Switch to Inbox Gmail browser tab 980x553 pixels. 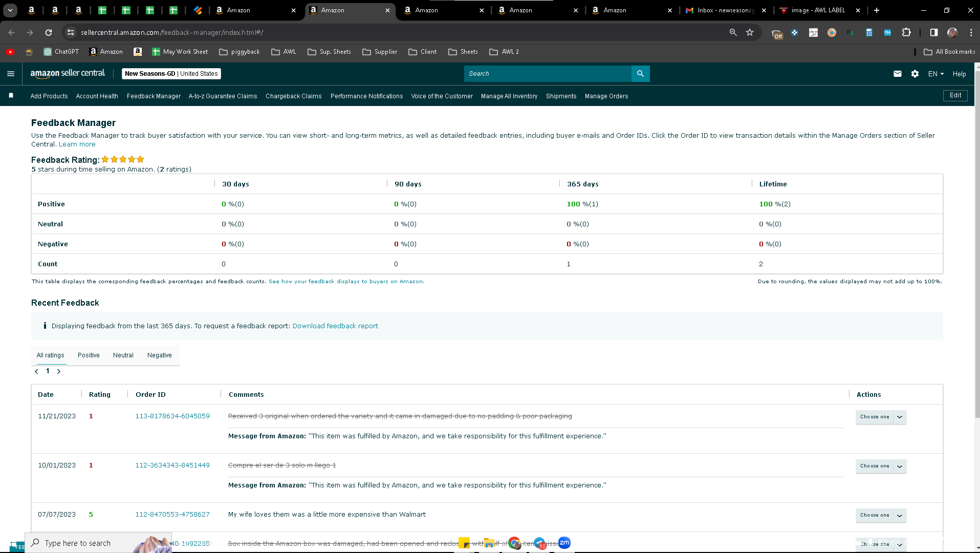726,10
